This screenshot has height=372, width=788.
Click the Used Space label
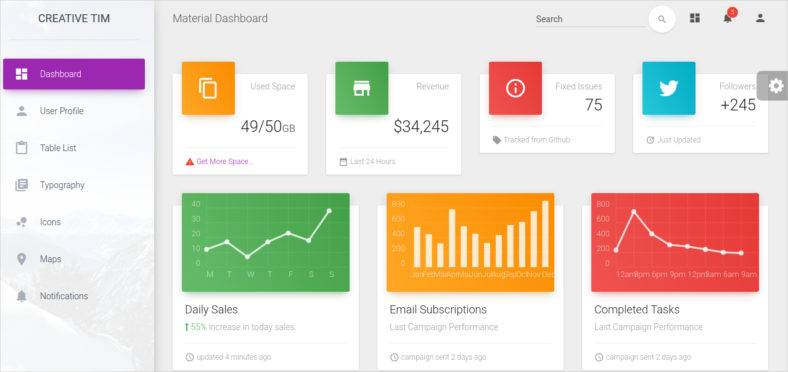273,86
